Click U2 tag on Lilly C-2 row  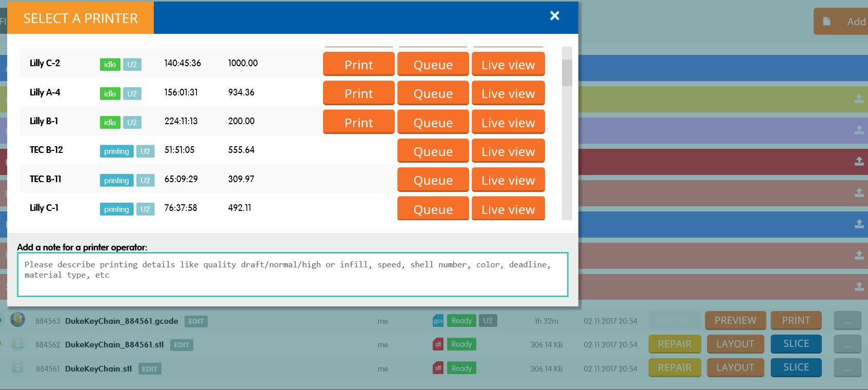pos(132,64)
